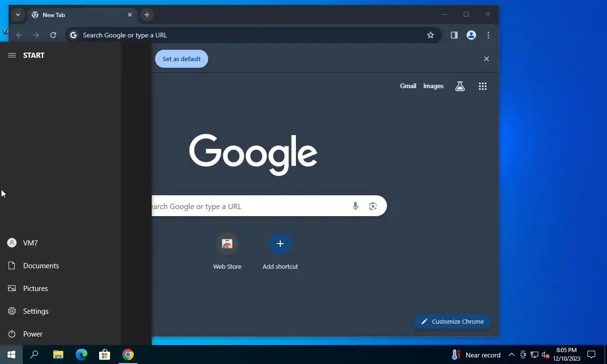Open Settings from the Start menu
Image resolution: width=607 pixels, height=364 pixels.
click(61, 311)
